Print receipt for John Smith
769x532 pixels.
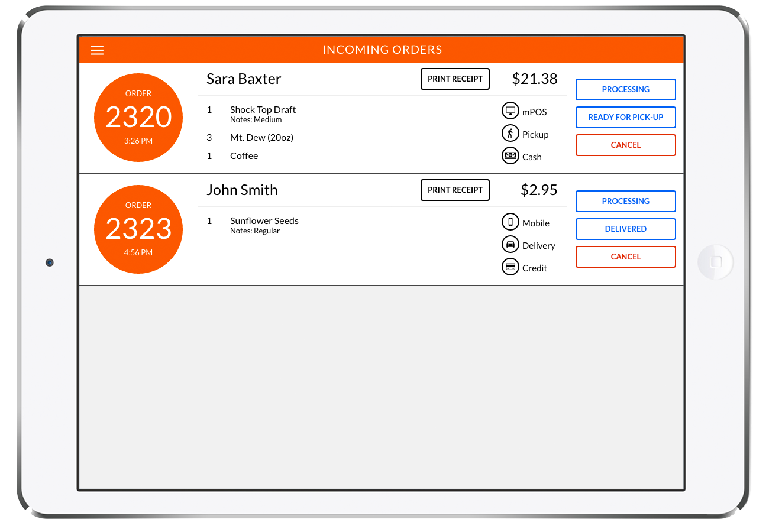(x=455, y=190)
